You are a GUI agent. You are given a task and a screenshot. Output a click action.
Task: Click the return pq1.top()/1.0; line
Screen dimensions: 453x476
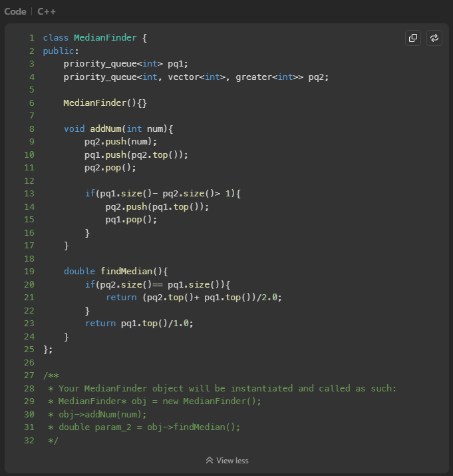pos(139,324)
